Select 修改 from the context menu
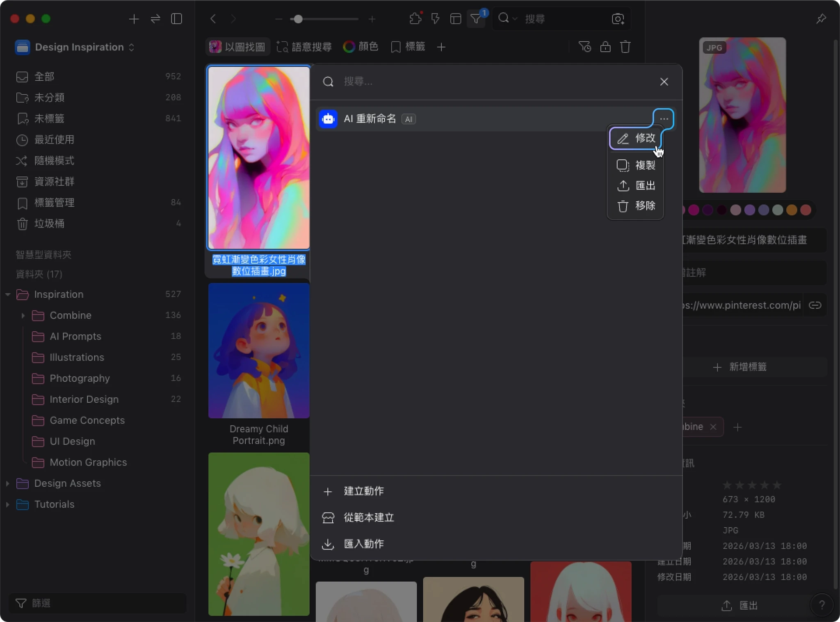Viewport: 840px width, 622px height. pos(636,138)
